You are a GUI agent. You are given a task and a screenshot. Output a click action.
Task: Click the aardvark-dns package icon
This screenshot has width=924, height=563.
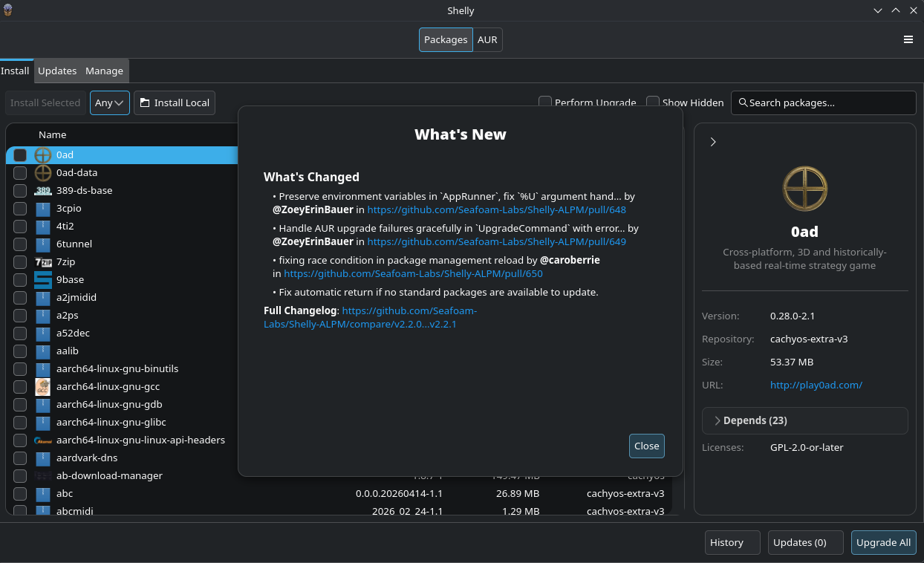[x=43, y=458]
